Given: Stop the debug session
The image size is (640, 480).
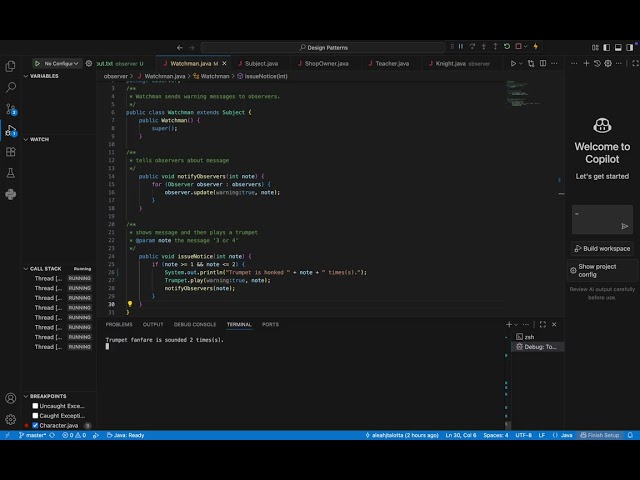Looking at the screenshot, I should (x=518, y=47).
